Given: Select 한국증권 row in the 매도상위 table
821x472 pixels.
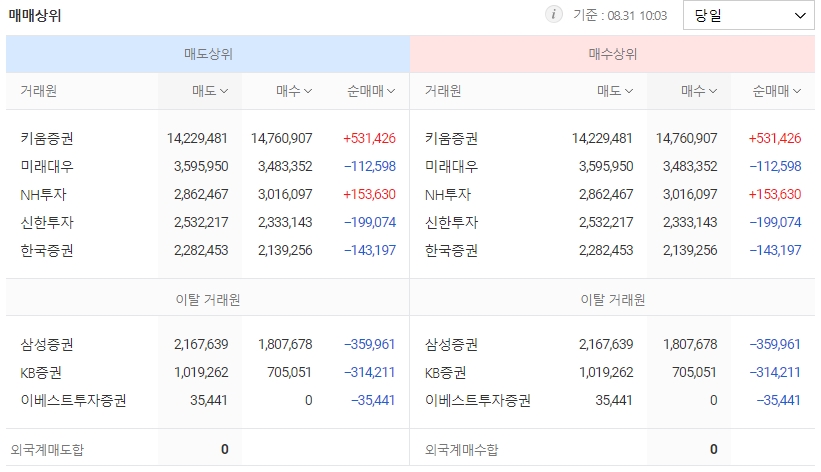Looking at the screenshot, I should point(208,250).
